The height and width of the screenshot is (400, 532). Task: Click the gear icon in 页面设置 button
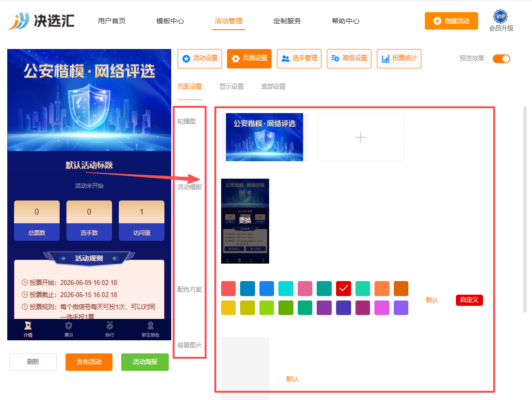(x=236, y=59)
